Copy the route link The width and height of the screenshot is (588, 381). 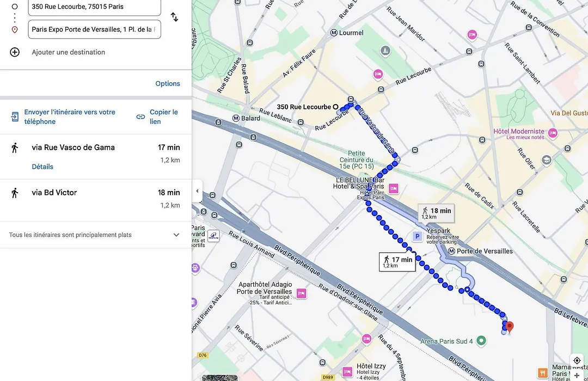pyautogui.click(x=157, y=116)
